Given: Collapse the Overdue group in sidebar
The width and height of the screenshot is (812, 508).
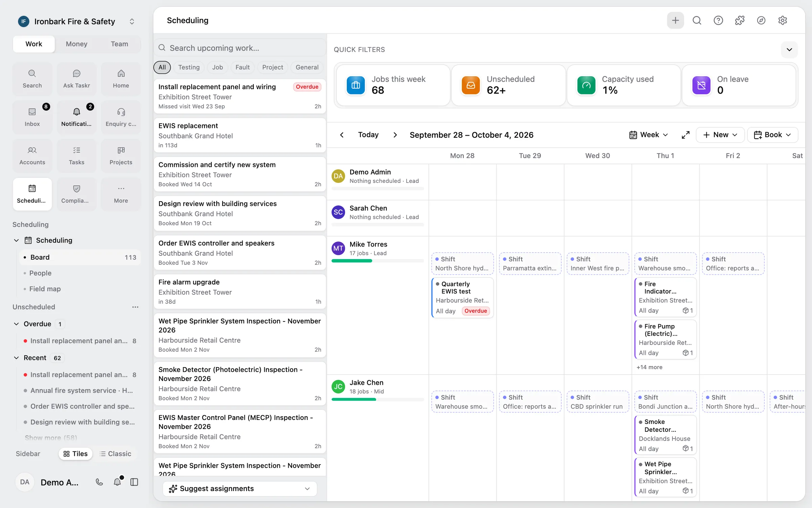Looking at the screenshot, I should (16, 324).
